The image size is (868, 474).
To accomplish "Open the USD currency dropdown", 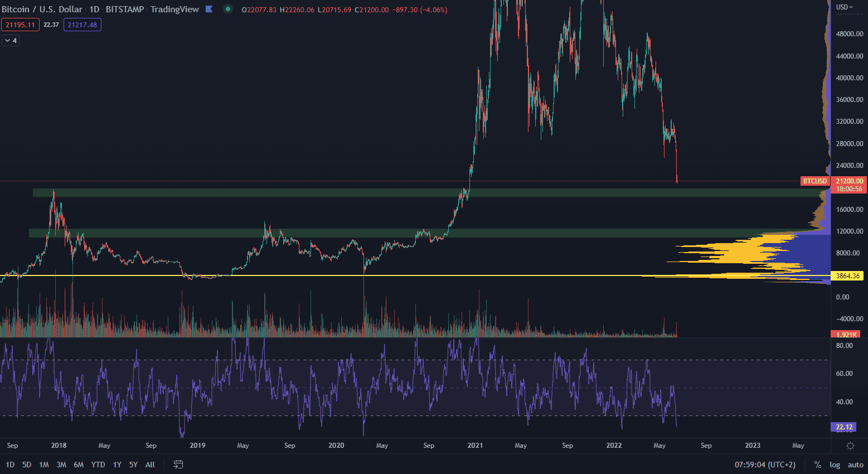I will click(x=844, y=7).
